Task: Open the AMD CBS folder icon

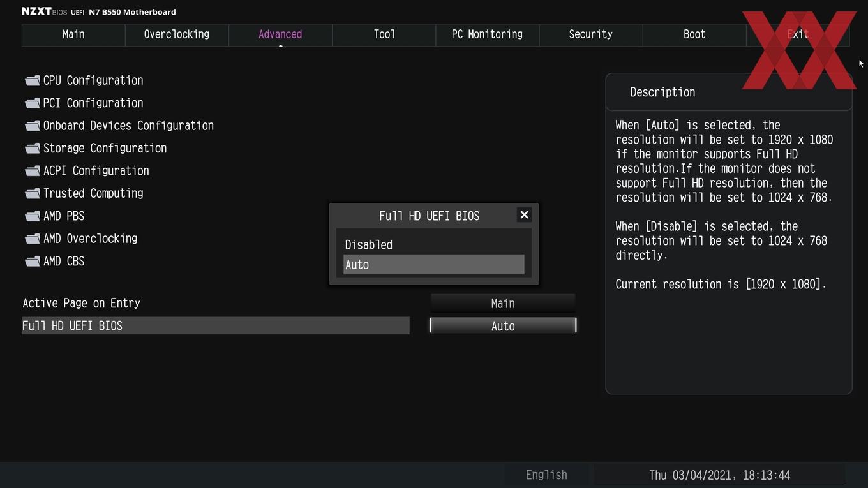Action: pos(33,262)
